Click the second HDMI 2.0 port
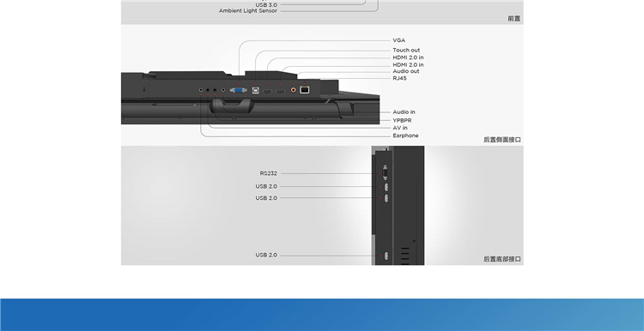The height and width of the screenshot is (331, 644). 280,90
